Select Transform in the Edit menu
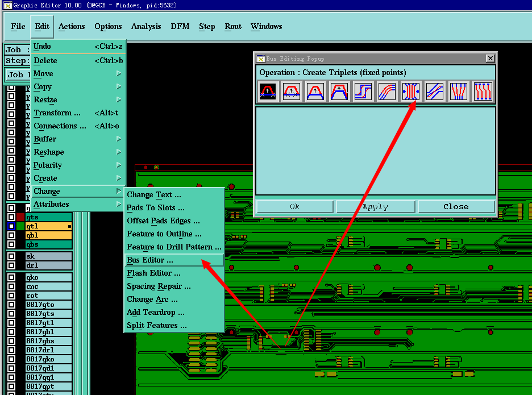The width and height of the screenshot is (532, 395). (78, 113)
